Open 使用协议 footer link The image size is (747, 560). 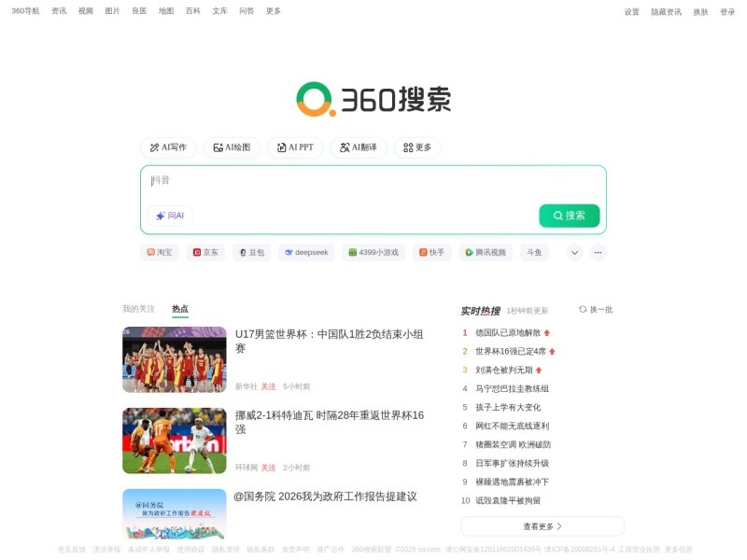tap(190, 550)
